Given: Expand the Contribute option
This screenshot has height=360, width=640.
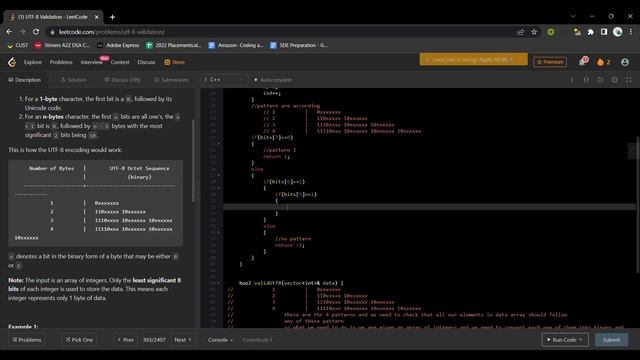Looking at the screenshot, I should tap(257, 340).
